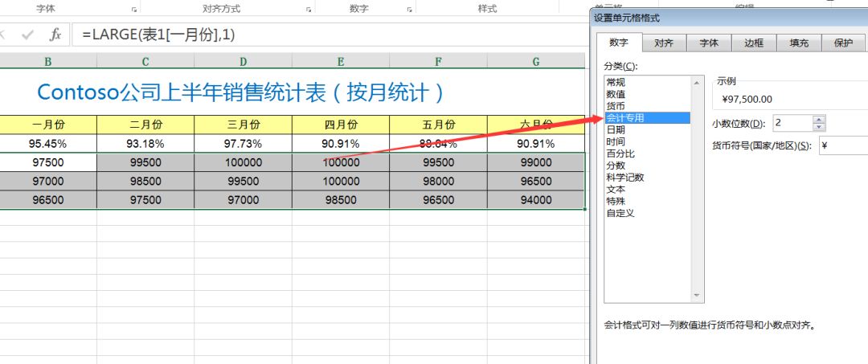Confirm formula with the checkmark icon

27,35
